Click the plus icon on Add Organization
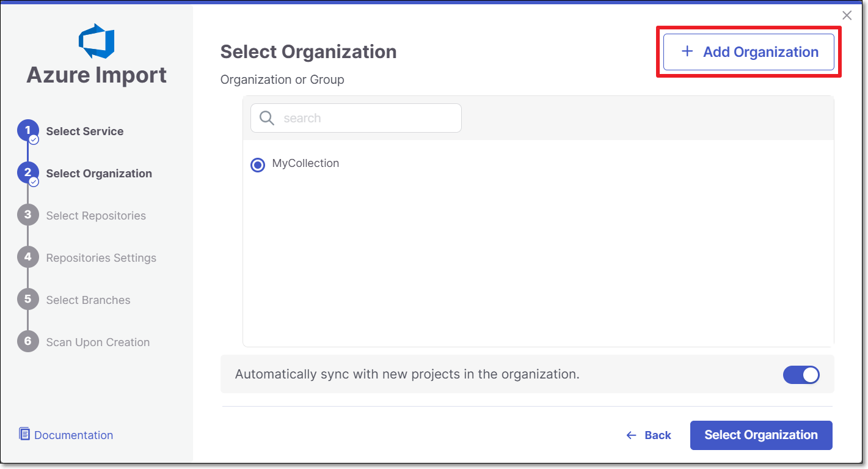This screenshot has width=868, height=469. [x=687, y=51]
